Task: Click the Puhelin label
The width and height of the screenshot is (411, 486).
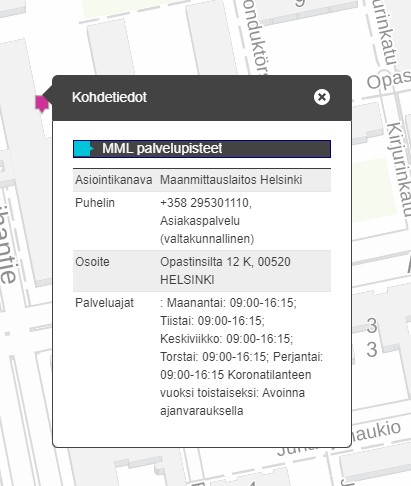Action: coord(95,203)
